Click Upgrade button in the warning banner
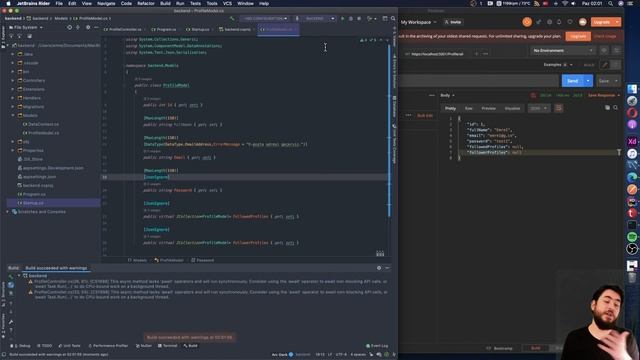This screenshot has height=360, width=640. pos(578,36)
